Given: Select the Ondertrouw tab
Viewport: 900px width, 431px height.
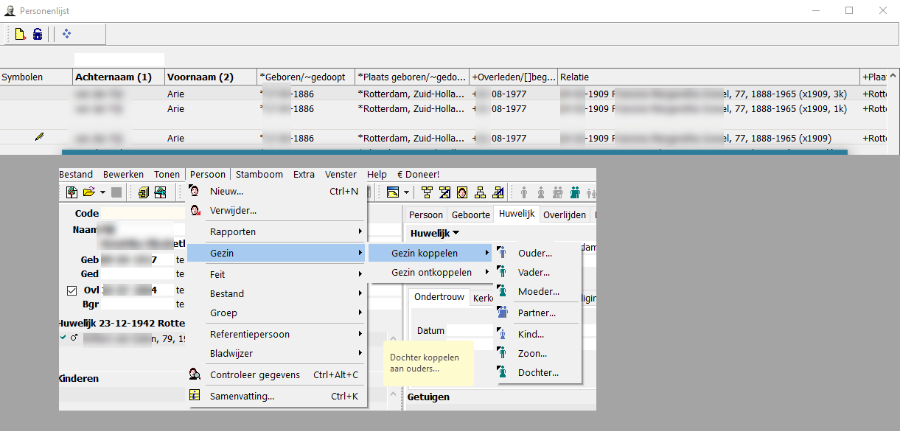Looking at the screenshot, I should 439,297.
